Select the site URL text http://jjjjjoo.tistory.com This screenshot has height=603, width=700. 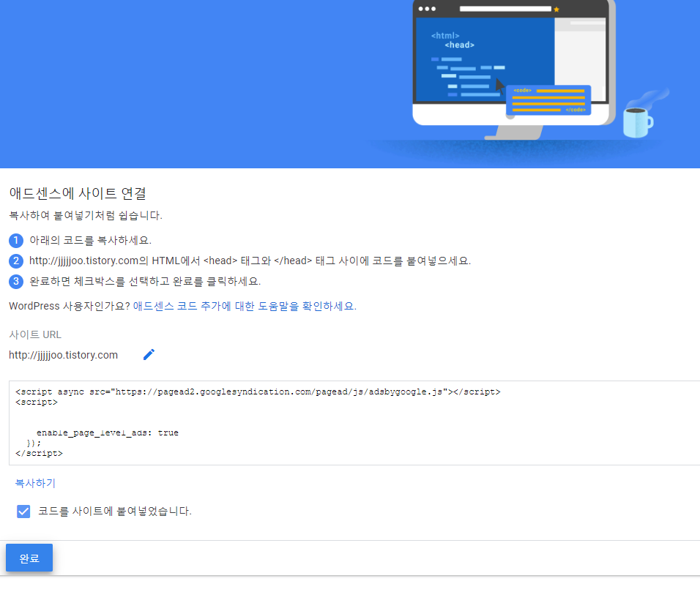(64, 355)
